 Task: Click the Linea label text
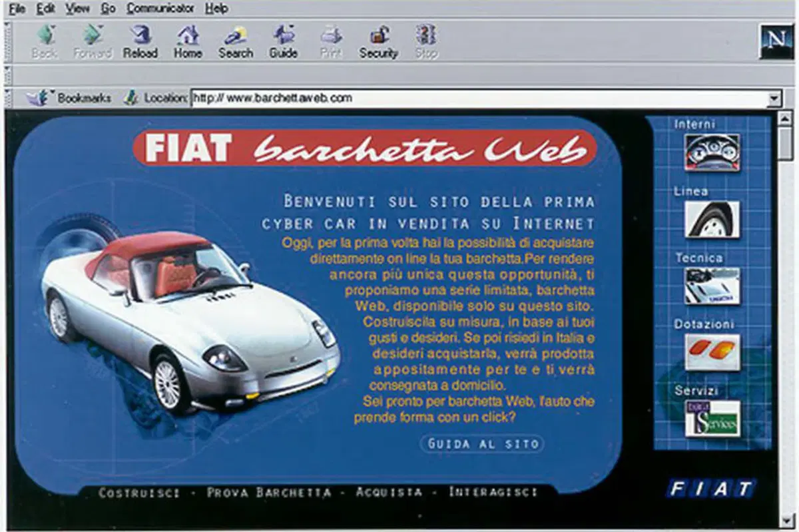(x=690, y=191)
